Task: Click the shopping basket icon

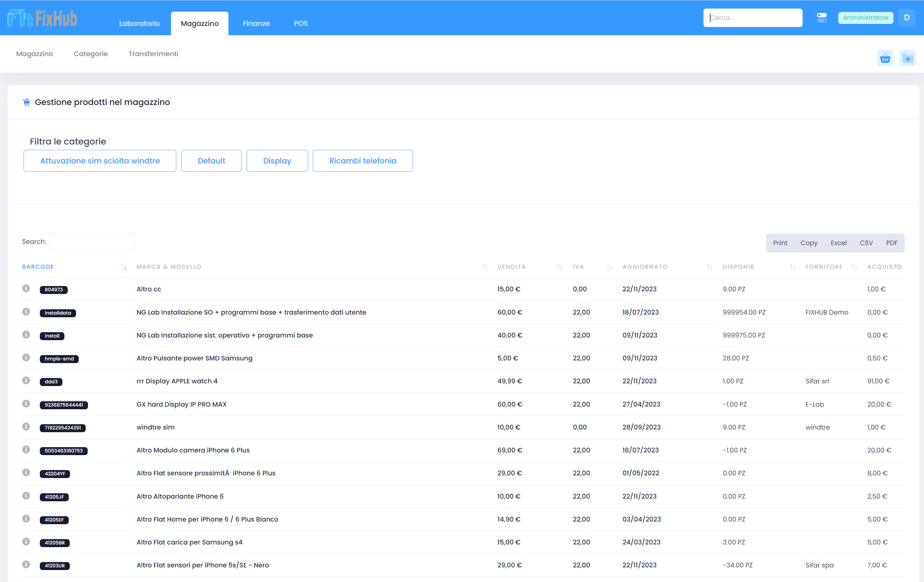Action: click(885, 58)
